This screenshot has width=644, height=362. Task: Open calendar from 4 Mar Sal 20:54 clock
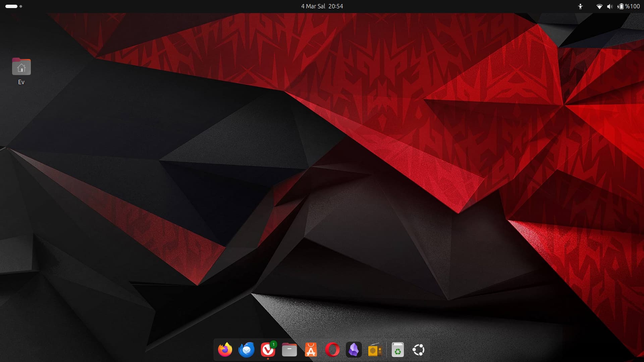322,6
